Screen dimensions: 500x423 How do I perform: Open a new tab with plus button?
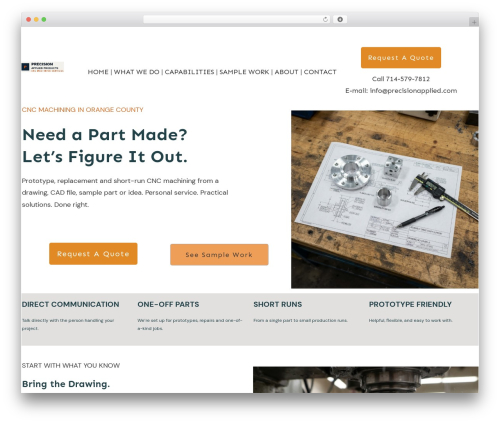click(474, 22)
